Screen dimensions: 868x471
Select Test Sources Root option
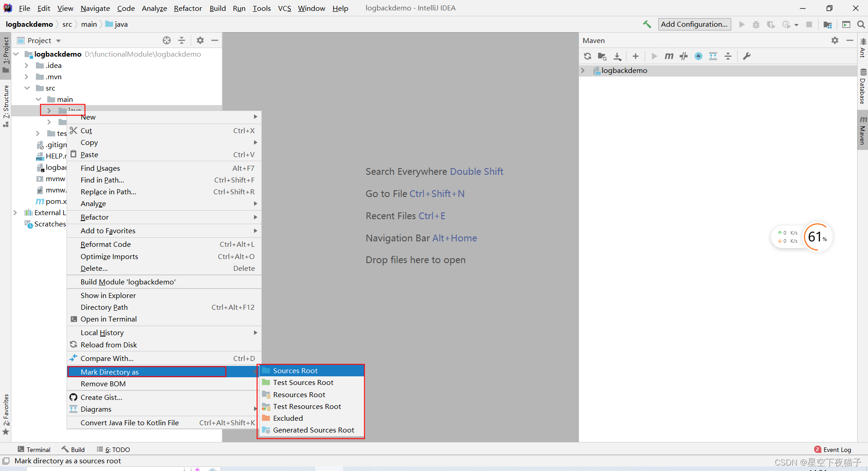[311, 382]
